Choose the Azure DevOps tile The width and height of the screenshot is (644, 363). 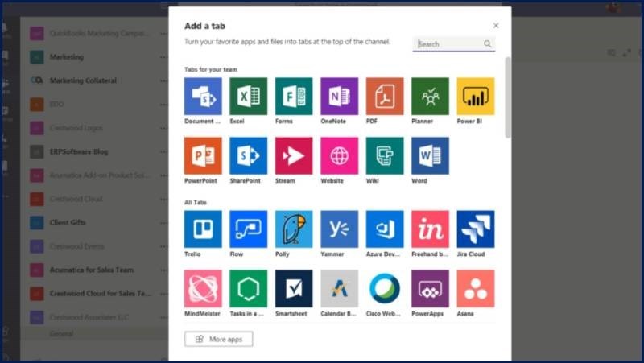tap(385, 229)
